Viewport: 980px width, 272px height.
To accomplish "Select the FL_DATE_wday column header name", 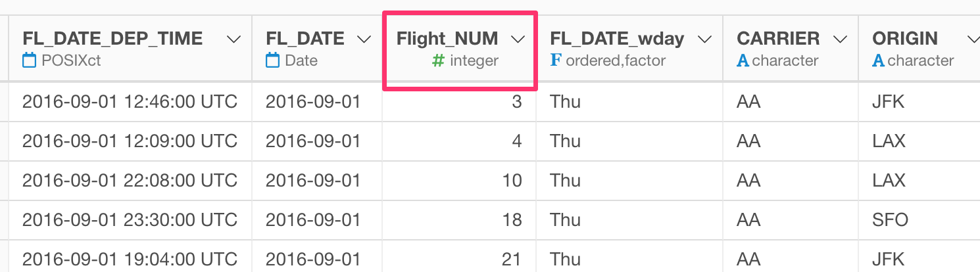I will tap(617, 39).
